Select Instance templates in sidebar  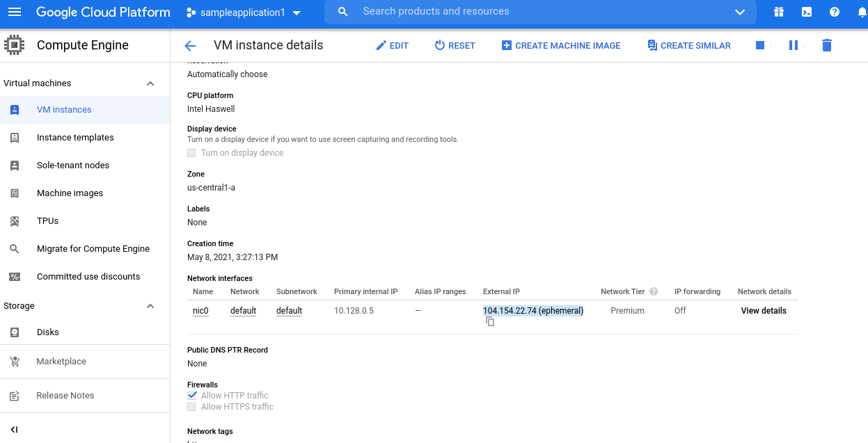pyautogui.click(x=75, y=138)
